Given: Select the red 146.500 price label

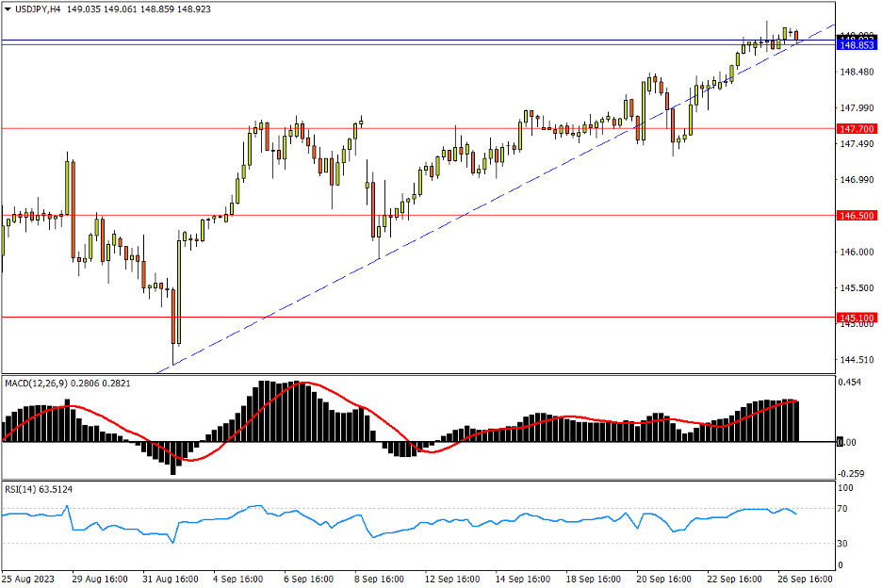Looking at the screenshot, I should tap(857, 216).
